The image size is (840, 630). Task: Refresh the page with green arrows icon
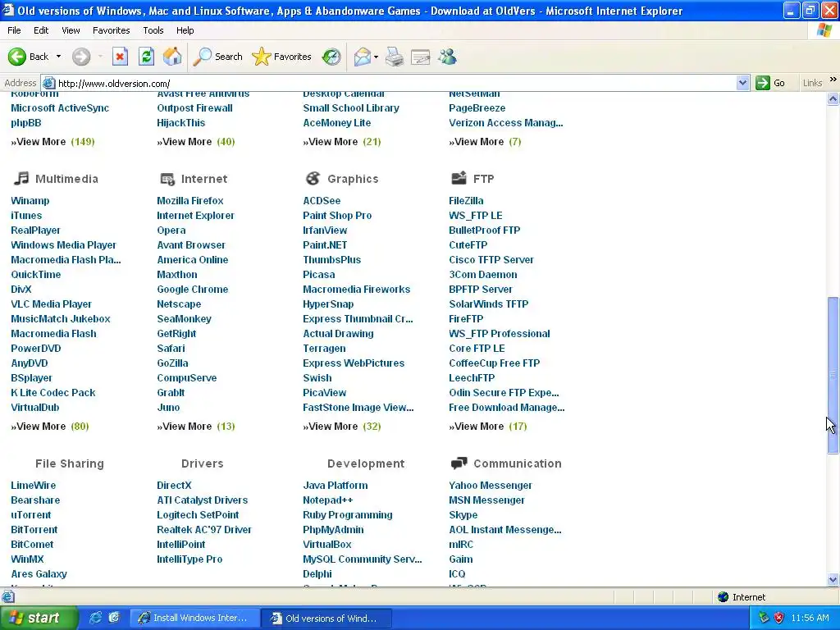click(x=146, y=57)
